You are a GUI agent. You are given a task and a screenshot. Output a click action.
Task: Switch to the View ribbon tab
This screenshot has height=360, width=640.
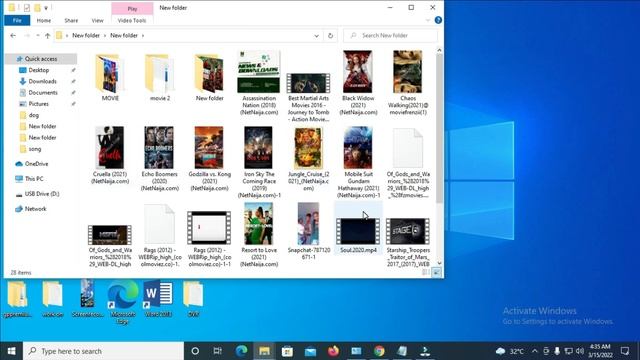(97, 20)
